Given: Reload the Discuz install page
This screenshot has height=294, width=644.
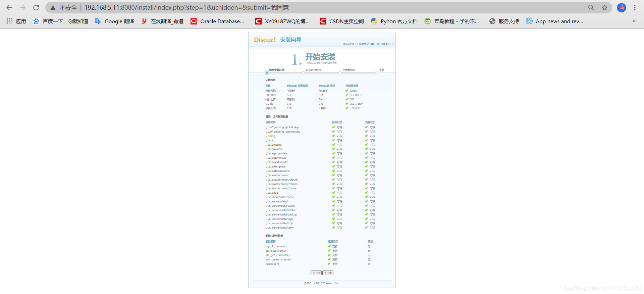Looking at the screenshot, I should pyautogui.click(x=36, y=7).
